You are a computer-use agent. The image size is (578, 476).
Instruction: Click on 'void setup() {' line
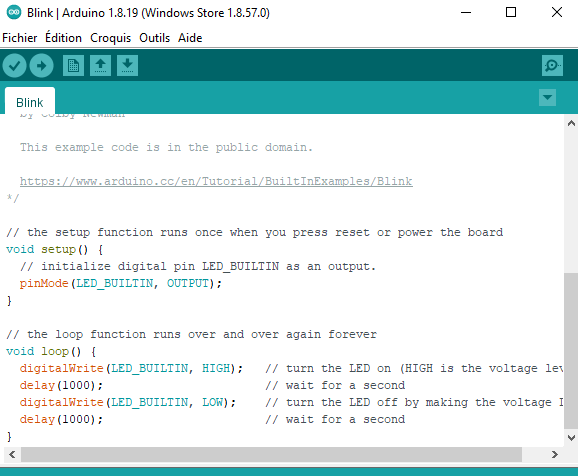coord(55,250)
